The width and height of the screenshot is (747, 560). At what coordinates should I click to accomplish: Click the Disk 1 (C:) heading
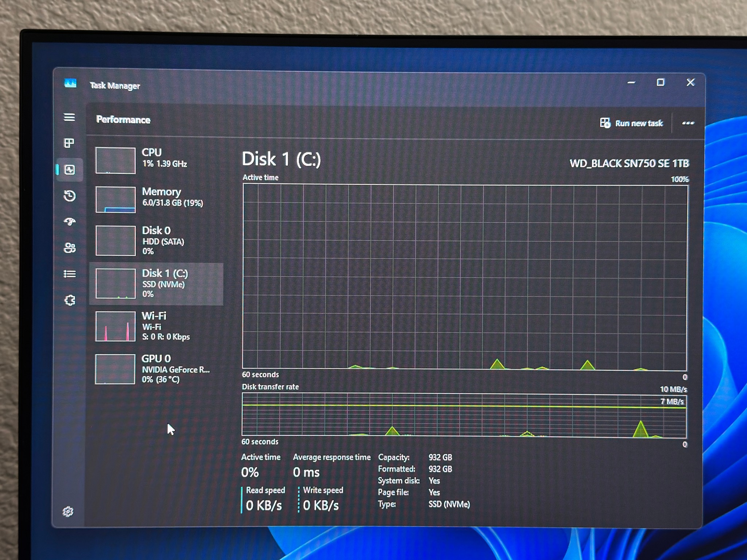281,159
